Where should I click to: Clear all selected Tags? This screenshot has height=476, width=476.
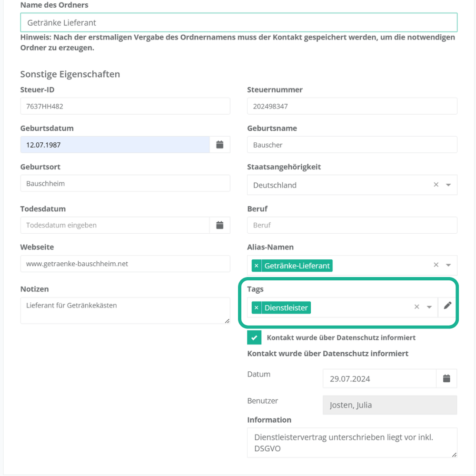pos(417,307)
